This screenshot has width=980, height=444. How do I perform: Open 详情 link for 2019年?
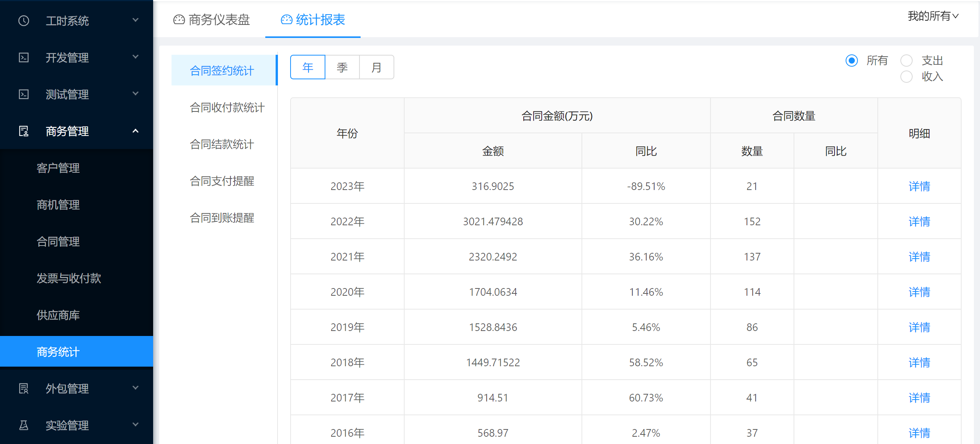pos(919,327)
